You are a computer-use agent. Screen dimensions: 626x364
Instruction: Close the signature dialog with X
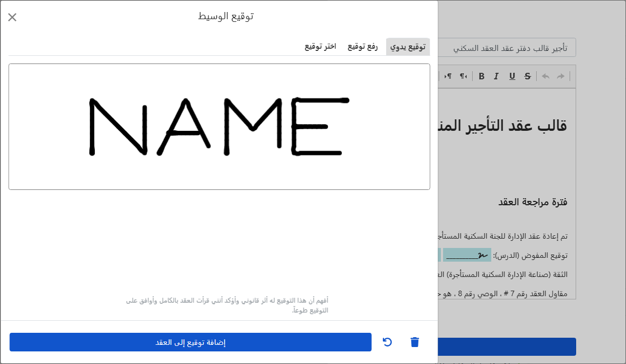point(13,17)
